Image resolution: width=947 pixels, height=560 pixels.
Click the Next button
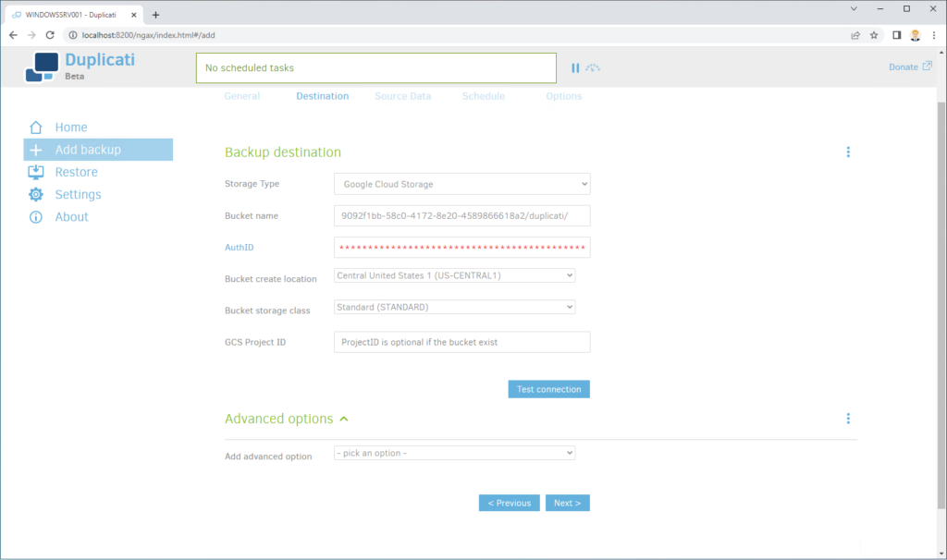(568, 503)
